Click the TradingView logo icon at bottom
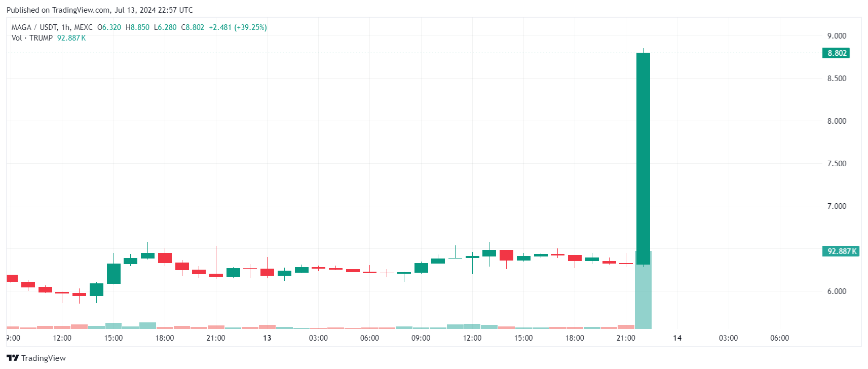 13,358
